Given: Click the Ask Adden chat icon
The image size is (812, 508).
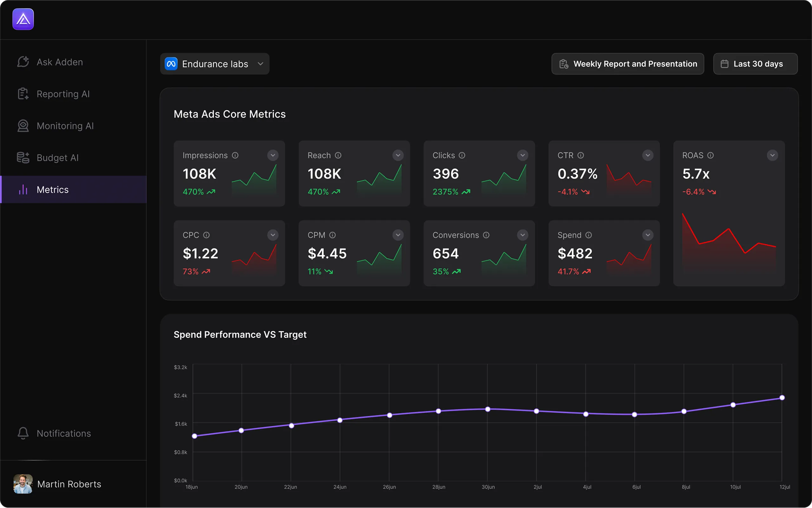Looking at the screenshot, I should click(x=23, y=62).
